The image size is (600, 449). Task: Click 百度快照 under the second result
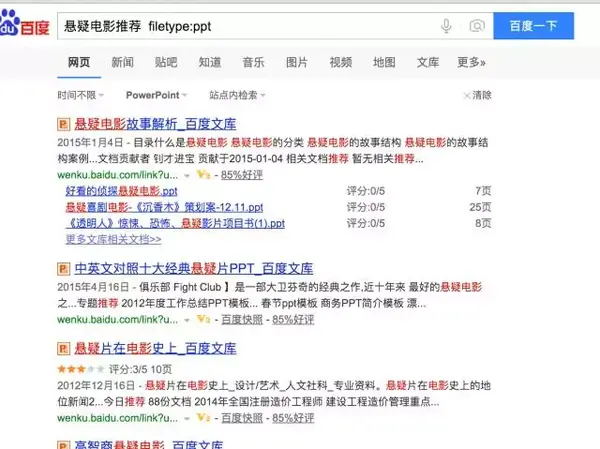[242, 320]
